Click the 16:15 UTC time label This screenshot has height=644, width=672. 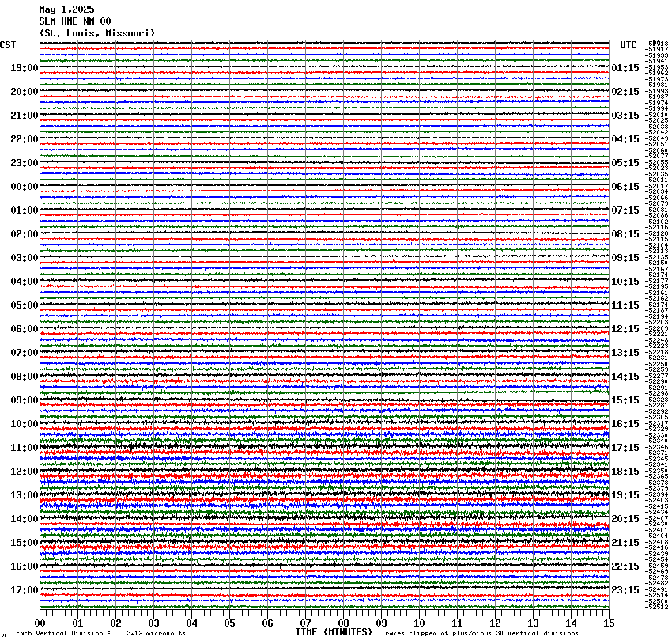[x=625, y=424]
